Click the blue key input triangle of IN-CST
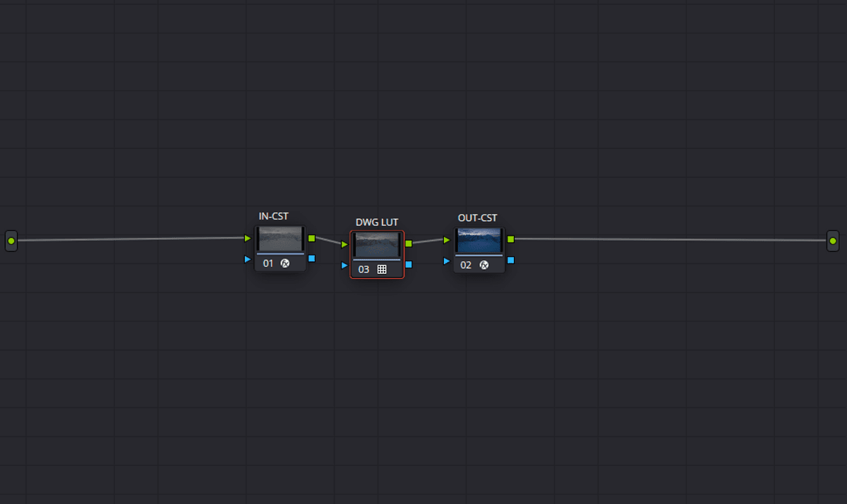The width and height of the screenshot is (847, 504). click(x=248, y=259)
